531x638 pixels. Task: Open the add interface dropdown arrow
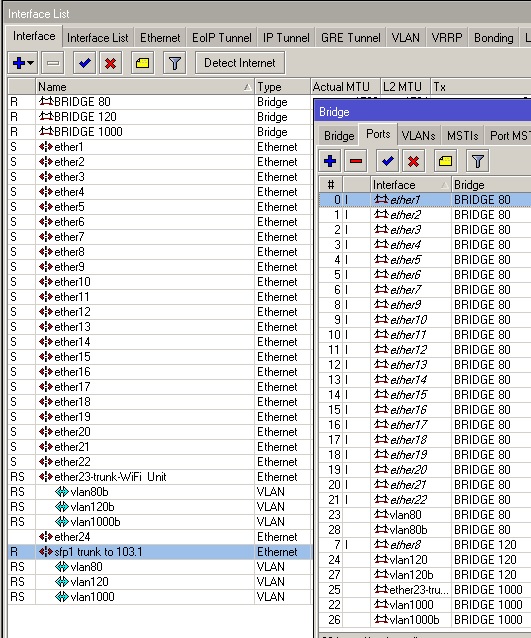(31, 63)
